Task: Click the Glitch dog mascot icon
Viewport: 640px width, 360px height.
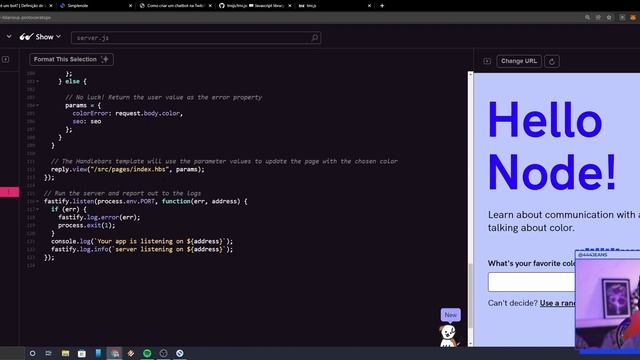Action: point(449,336)
